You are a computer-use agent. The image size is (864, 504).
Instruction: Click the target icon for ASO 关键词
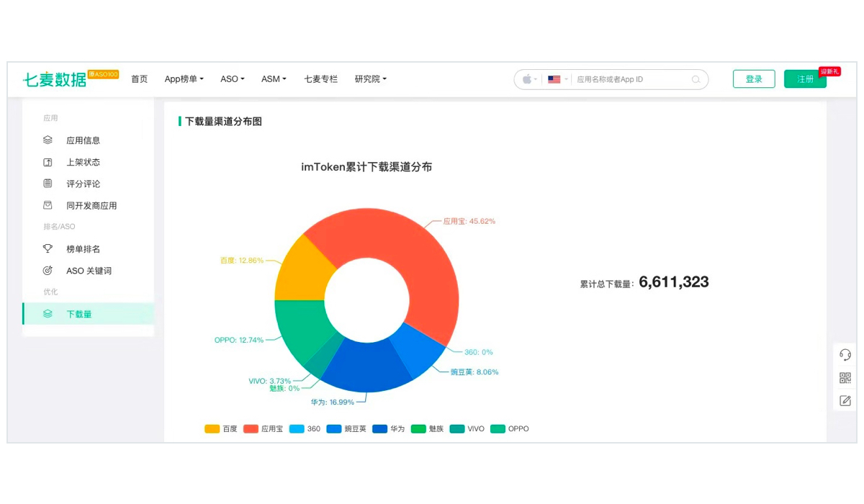(x=48, y=271)
